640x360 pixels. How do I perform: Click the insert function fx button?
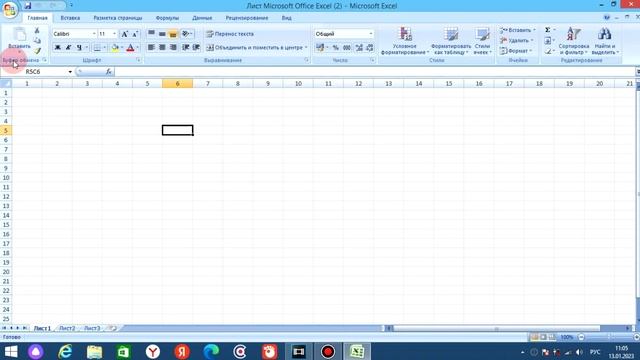click(x=109, y=71)
